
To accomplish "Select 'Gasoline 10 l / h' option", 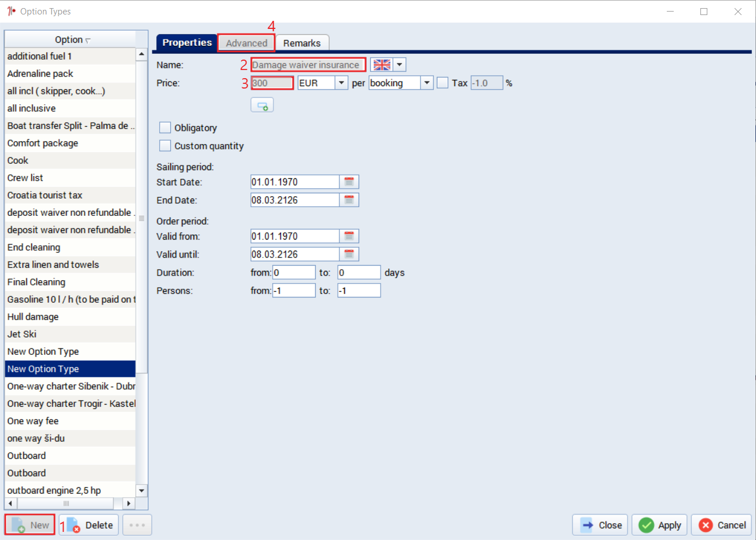I will click(70, 299).
